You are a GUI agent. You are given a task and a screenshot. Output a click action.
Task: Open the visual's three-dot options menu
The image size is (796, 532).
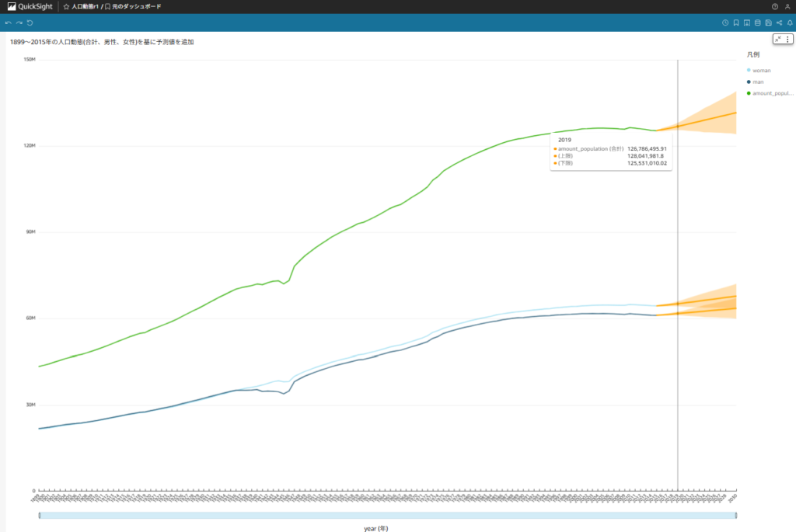pyautogui.click(x=787, y=39)
